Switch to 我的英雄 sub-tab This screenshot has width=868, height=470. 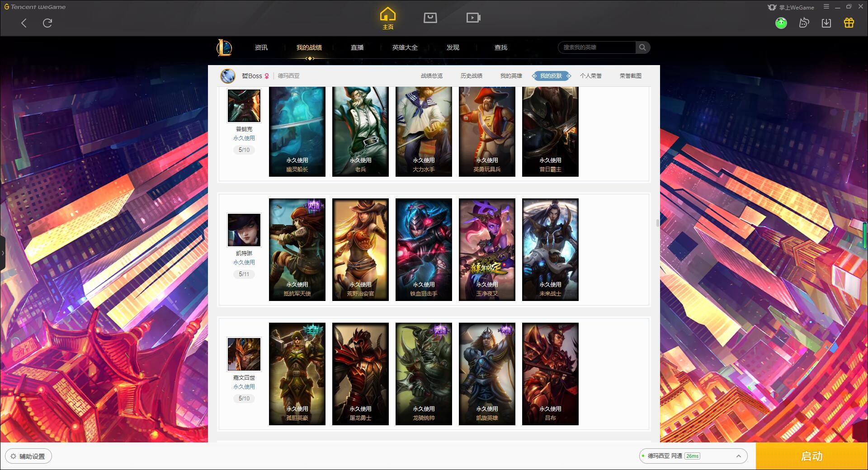tap(511, 76)
